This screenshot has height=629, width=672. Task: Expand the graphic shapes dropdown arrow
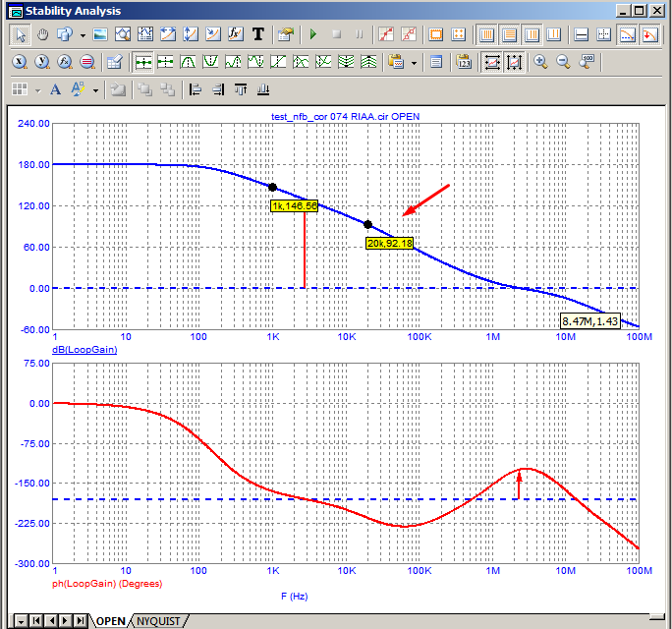click(x=83, y=35)
